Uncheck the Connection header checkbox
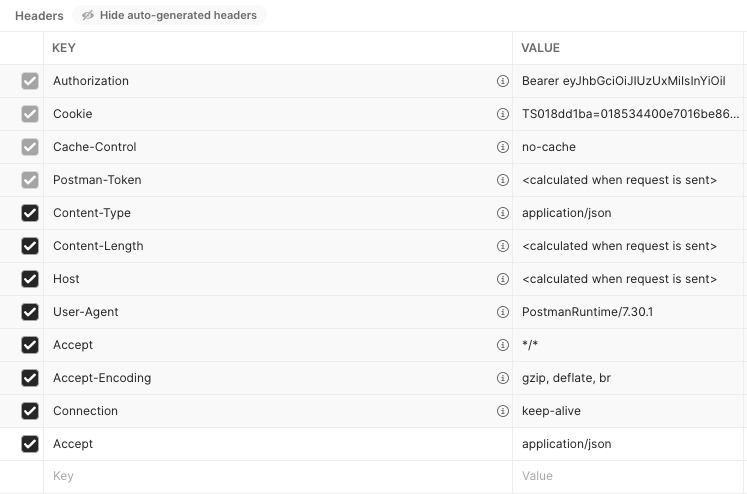747x494 pixels. (30, 411)
